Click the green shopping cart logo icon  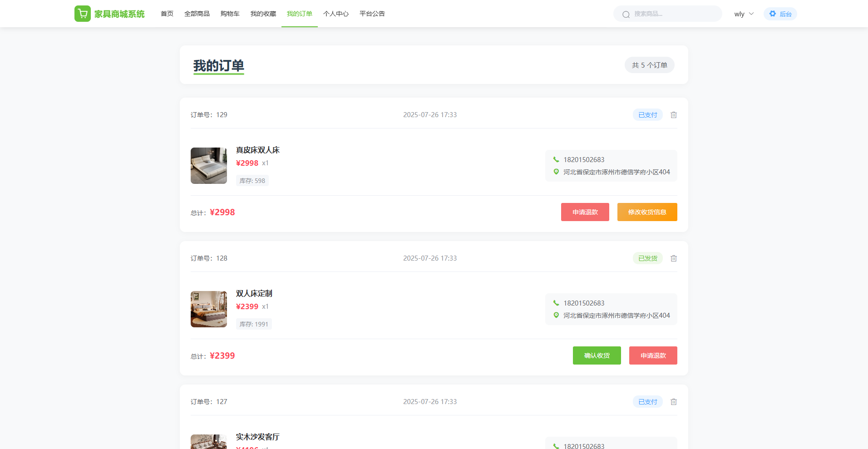coord(83,14)
